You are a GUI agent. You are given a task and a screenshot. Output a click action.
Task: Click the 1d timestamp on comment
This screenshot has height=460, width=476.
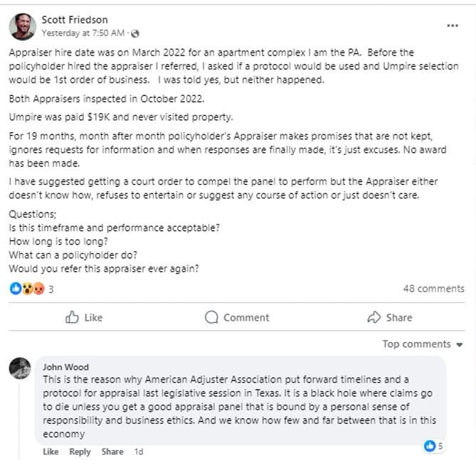(139, 451)
